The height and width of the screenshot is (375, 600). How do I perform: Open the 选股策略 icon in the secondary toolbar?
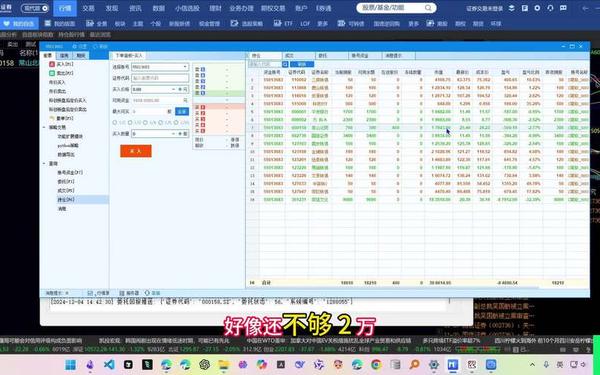pyautogui.click(x=234, y=23)
